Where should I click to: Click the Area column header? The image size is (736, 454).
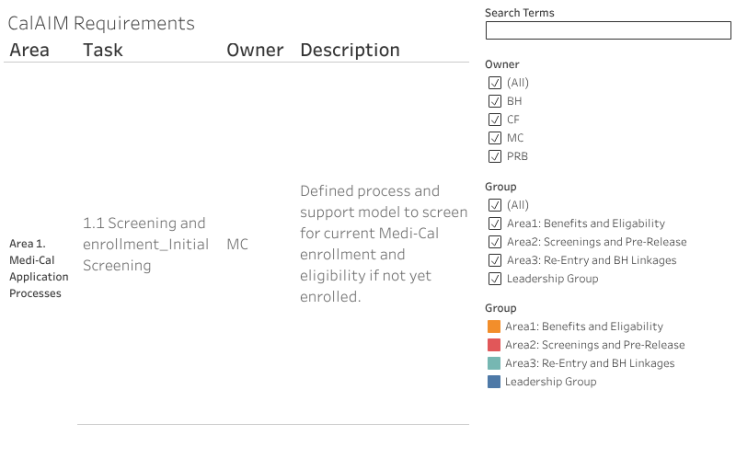point(29,50)
